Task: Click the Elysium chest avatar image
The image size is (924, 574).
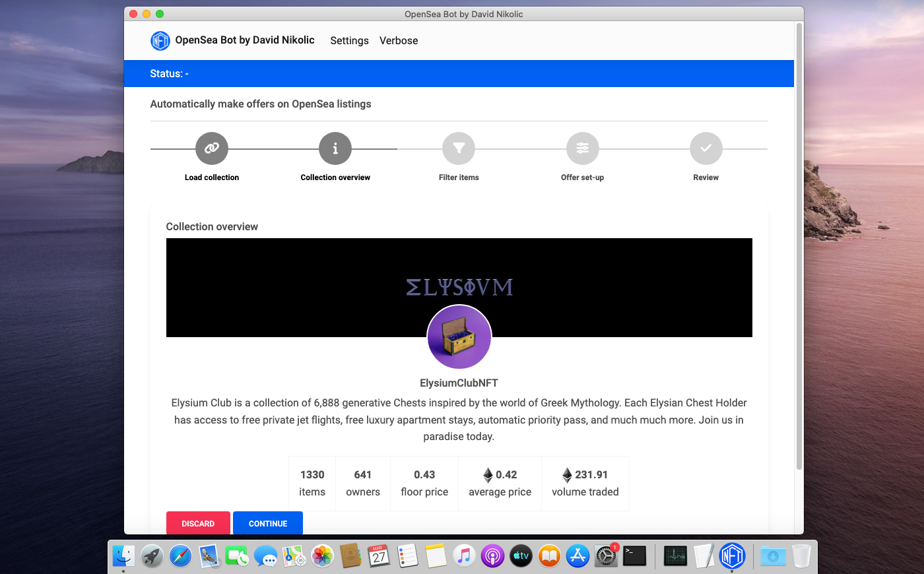Action: (459, 337)
